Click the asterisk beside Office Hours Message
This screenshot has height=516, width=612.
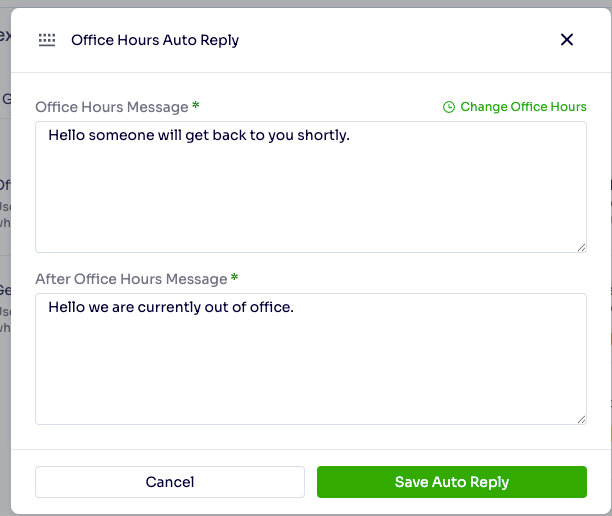[196, 106]
